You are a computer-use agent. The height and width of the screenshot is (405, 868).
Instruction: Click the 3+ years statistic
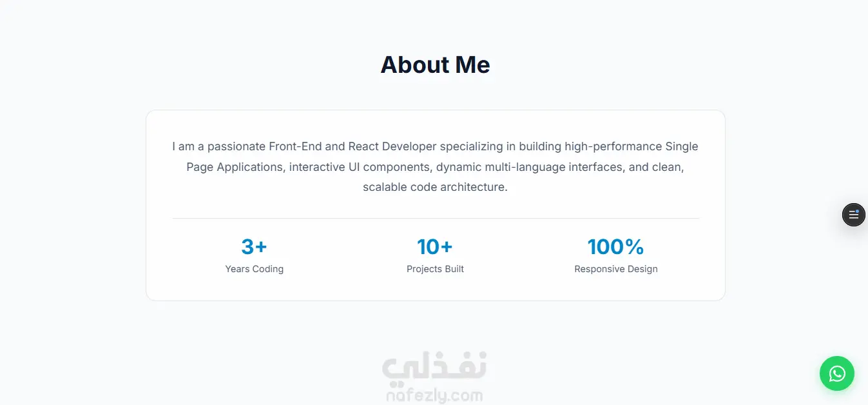point(254,246)
